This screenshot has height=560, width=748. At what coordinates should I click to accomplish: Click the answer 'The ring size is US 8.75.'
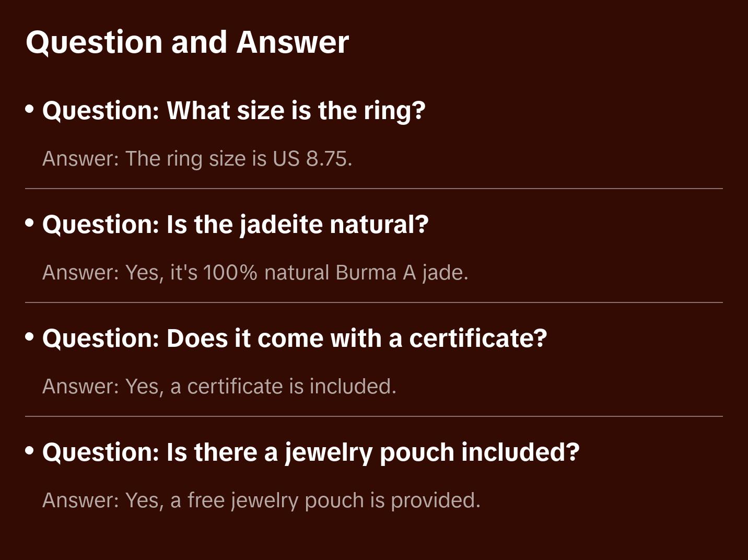click(x=197, y=159)
